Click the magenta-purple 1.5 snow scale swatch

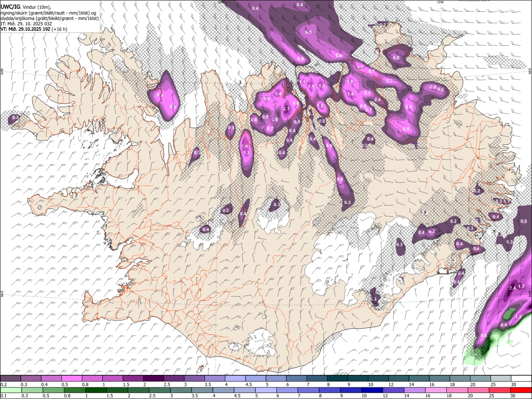[133, 379]
